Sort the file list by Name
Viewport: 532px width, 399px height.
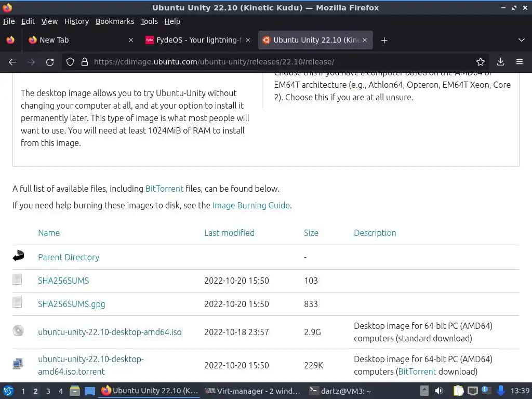click(x=49, y=233)
